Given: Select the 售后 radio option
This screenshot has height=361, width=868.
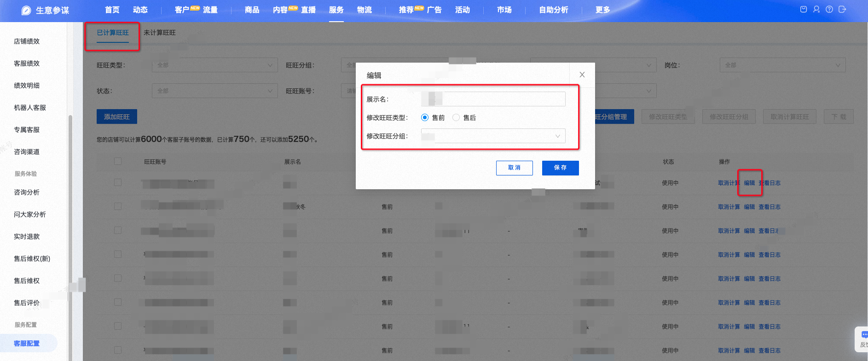Looking at the screenshot, I should (456, 117).
